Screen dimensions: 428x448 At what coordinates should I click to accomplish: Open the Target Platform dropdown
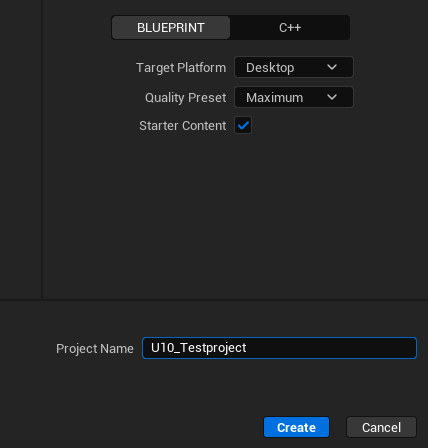[x=294, y=67]
